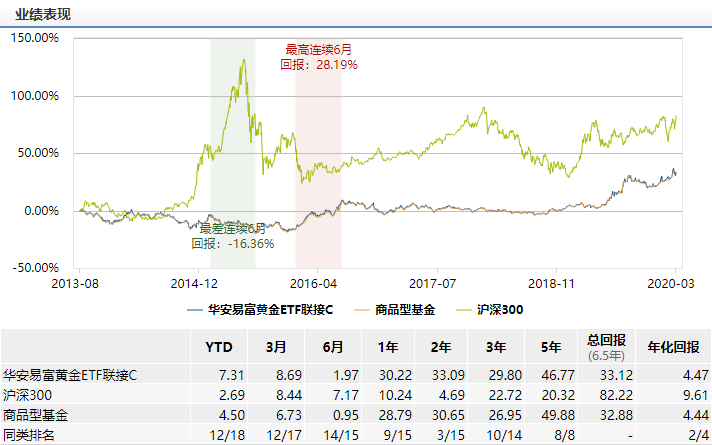Click the 2013-08 x-axis date label
Screen dimensions: 712x445
[75, 284]
